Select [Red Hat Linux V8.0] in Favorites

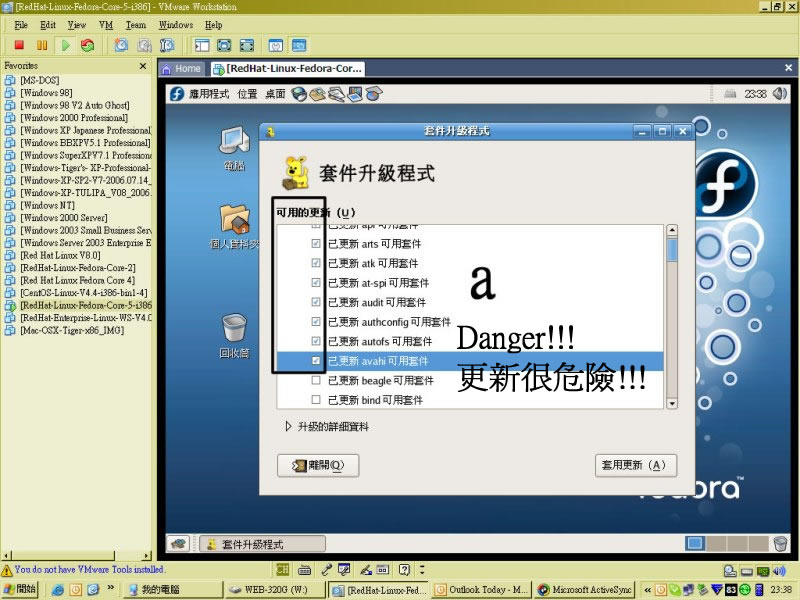tap(60, 255)
